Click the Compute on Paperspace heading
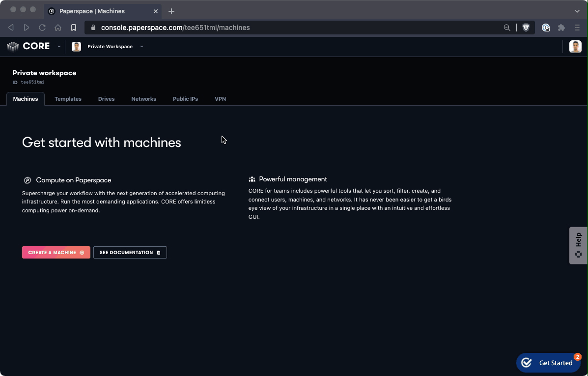588x376 pixels. [74, 180]
